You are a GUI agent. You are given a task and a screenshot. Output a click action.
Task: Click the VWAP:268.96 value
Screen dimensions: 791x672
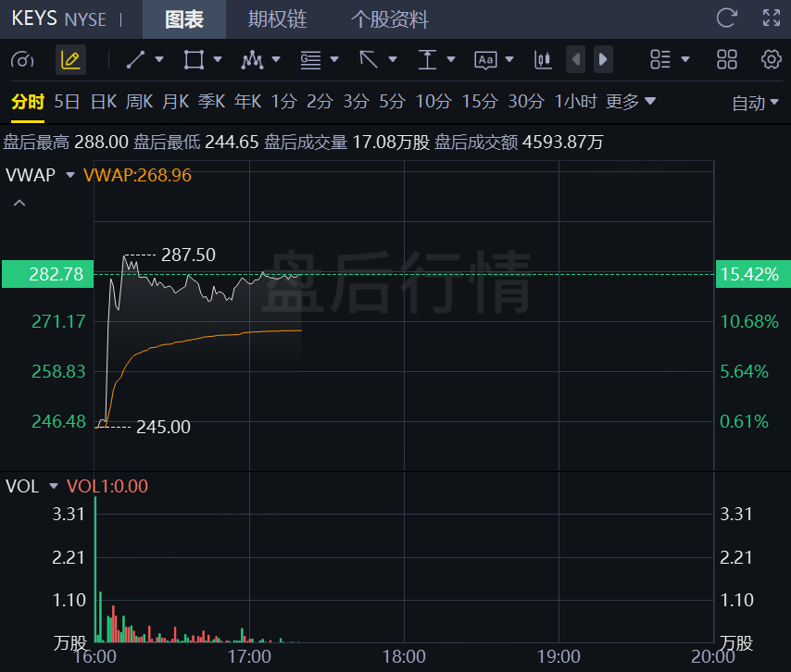[137, 175]
